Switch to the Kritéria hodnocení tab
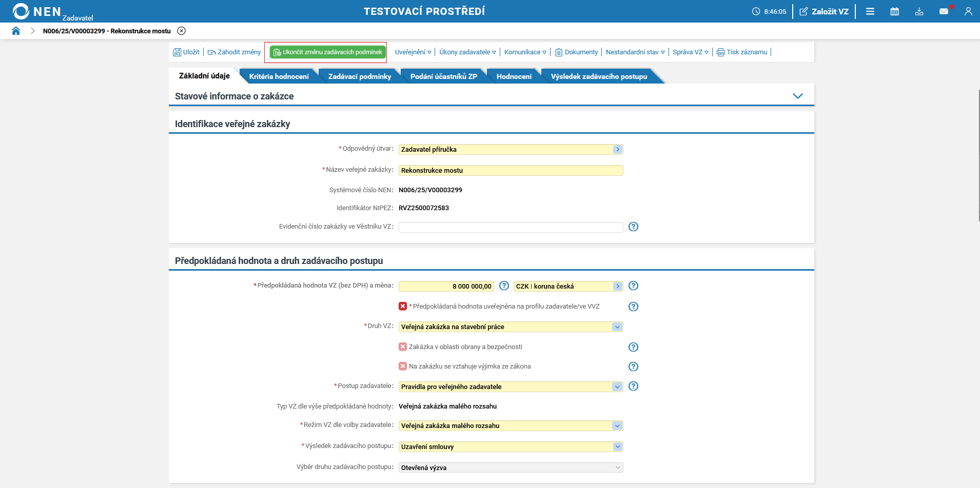This screenshot has height=488, width=980. [x=279, y=76]
